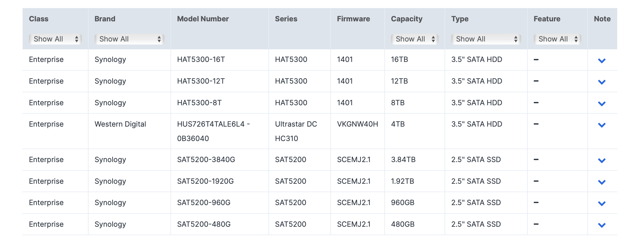Expand note for HAT5300-12T row
This screenshot has width=644, height=249.
pyautogui.click(x=602, y=82)
